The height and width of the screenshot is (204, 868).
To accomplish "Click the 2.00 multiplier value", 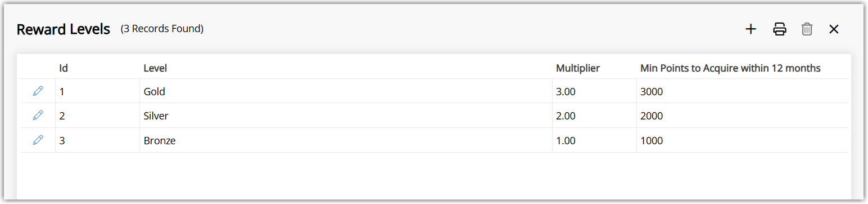I will pos(566,116).
